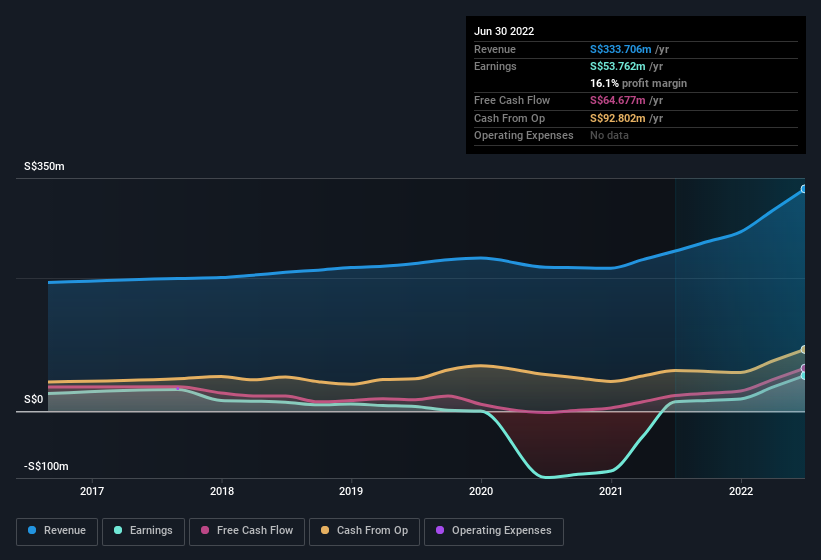The height and width of the screenshot is (560, 821).
Task: Click the S$350m y-axis label
Action: tap(44, 167)
